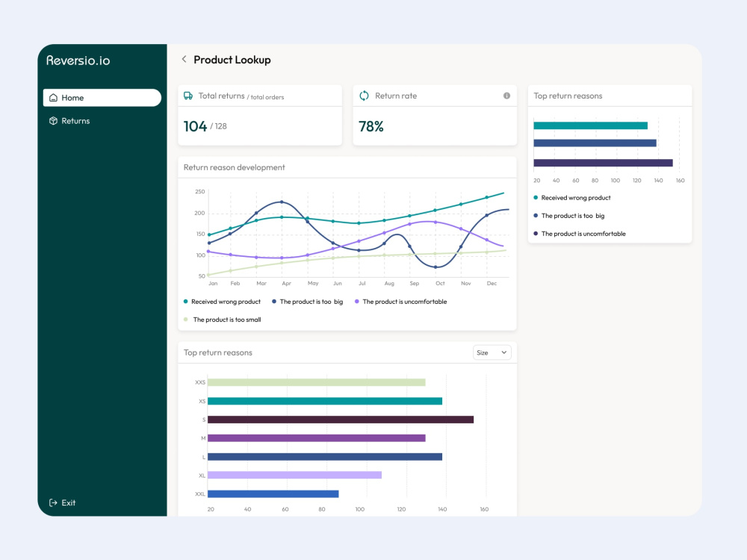Screen dimensions: 747x560
Task: Click the 'XXL' size label on bar chart
Action: tap(200, 494)
